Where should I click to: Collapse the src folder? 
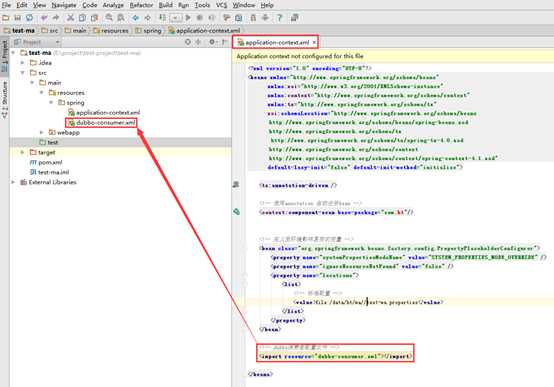point(23,72)
